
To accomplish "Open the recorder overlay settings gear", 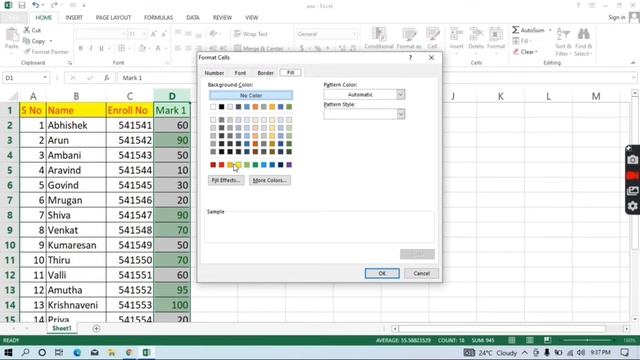I will pyautogui.click(x=632, y=206).
